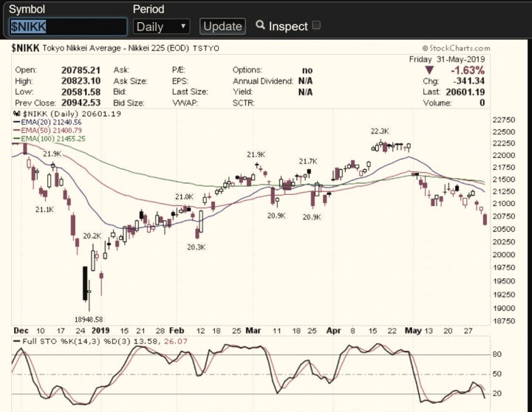Screen dimensions: 532x412
Task: Click the Dec label on the date axis
Action: (21, 331)
